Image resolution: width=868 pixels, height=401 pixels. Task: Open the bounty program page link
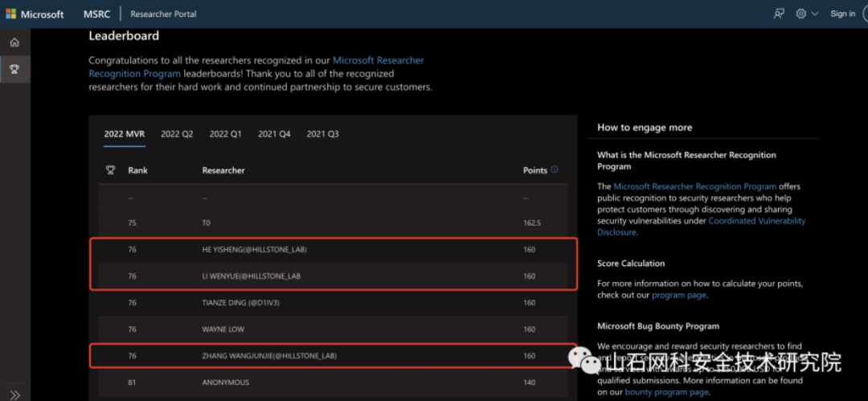(x=666, y=392)
